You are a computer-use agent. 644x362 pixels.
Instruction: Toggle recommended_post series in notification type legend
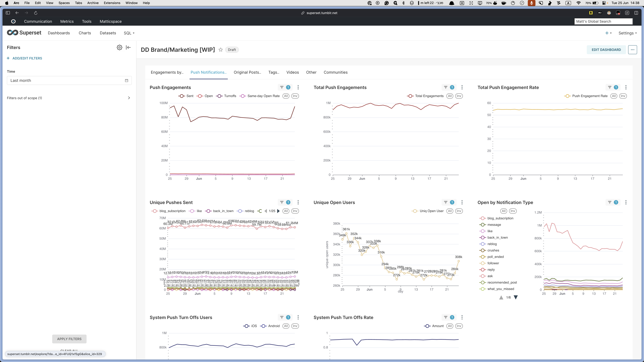coord(498,282)
